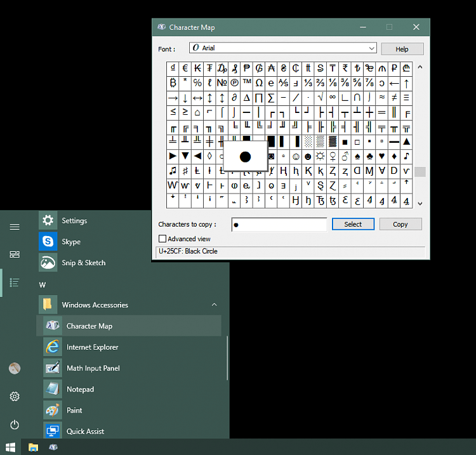Open the Font dropdown showing Arial

tap(282, 48)
